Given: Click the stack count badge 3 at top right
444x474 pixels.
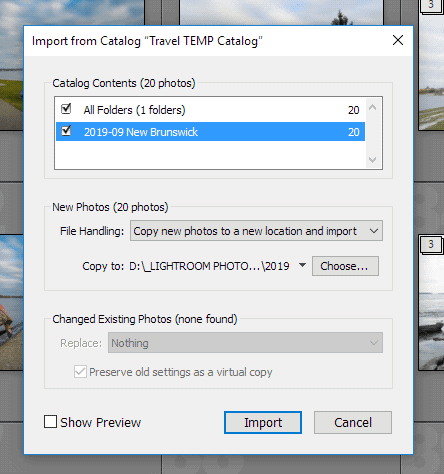Looking at the screenshot, I should click(x=431, y=5).
